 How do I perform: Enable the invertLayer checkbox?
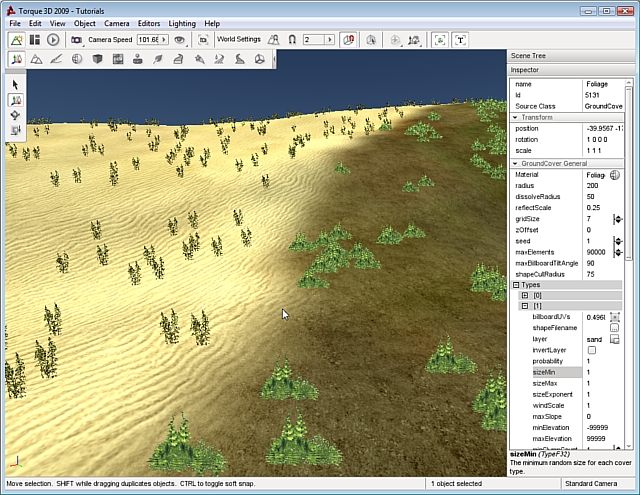tap(591, 350)
